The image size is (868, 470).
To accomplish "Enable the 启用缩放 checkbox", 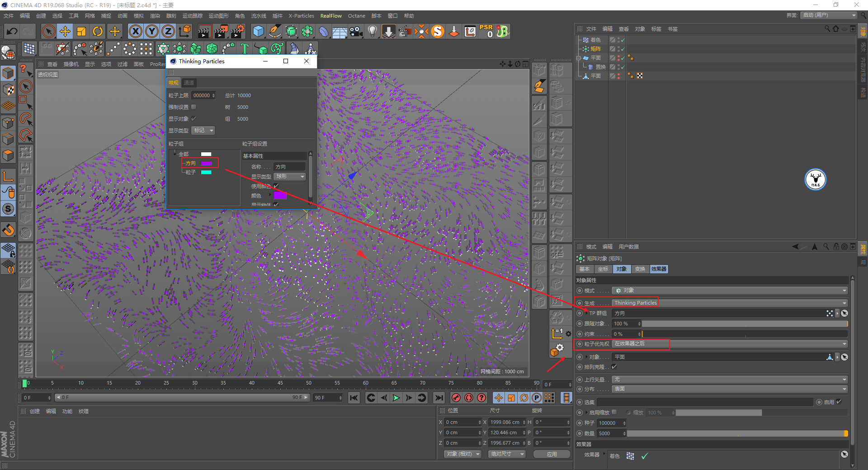I will [614, 412].
